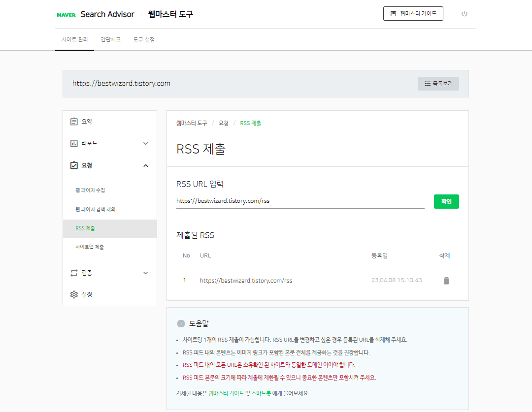Switch to the 간단체크 tab
This screenshot has height=412, width=532.
(x=110, y=39)
